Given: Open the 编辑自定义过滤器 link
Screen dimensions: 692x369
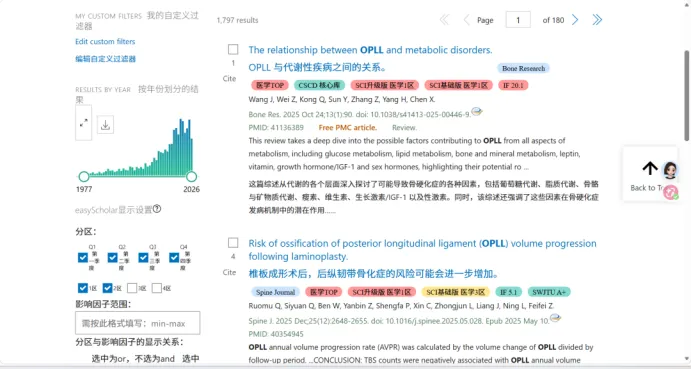Looking at the screenshot, I should point(105,59).
